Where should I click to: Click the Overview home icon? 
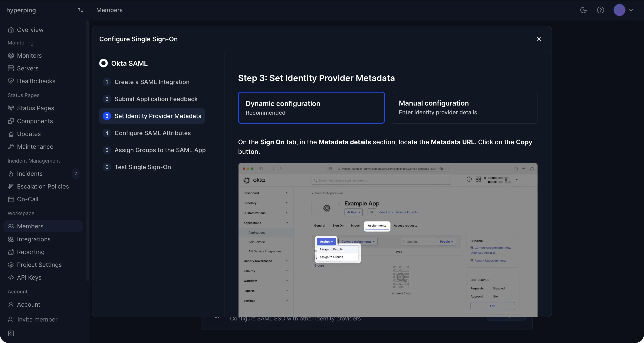[x=11, y=30]
